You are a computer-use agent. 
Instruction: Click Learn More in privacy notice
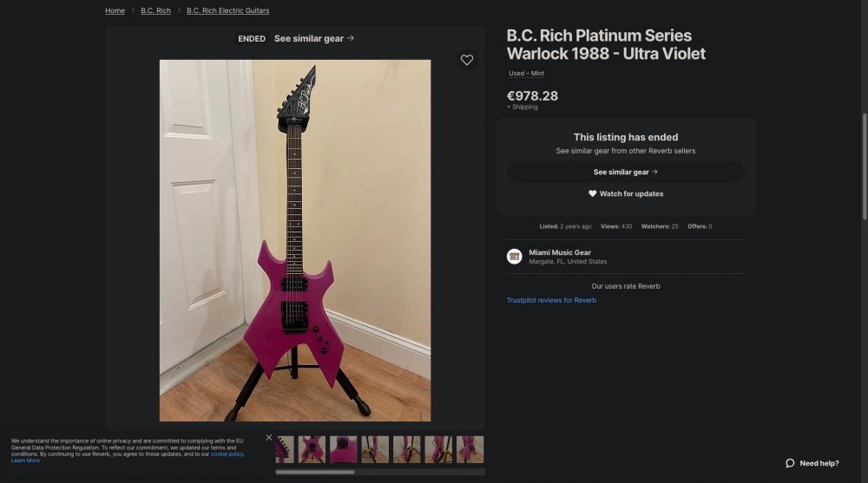(x=25, y=460)
